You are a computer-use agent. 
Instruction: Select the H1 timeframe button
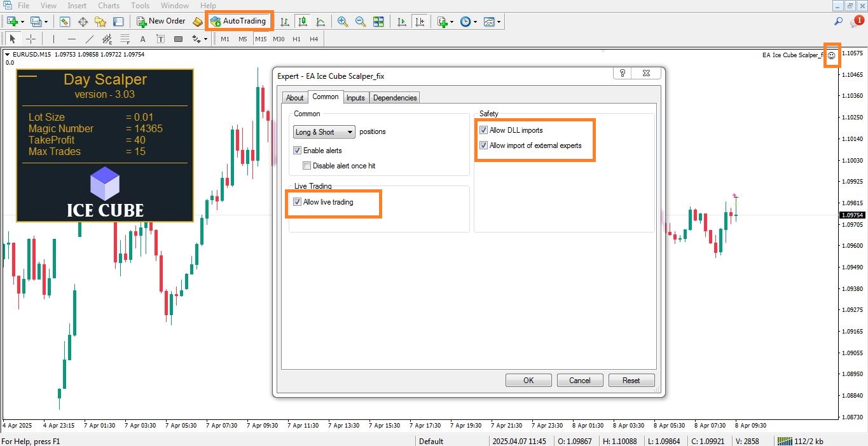[x=296, y=39]
